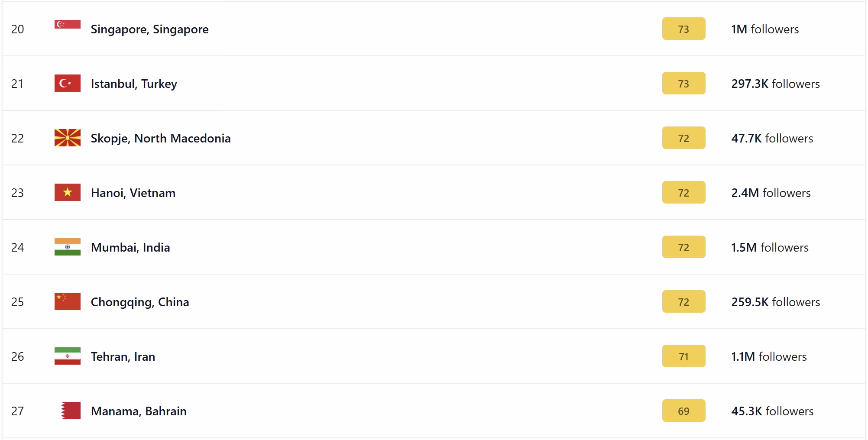868x440 pixels.
Task: Click the 73 score badge for Singapore
Action: click(x=683, y=29)
